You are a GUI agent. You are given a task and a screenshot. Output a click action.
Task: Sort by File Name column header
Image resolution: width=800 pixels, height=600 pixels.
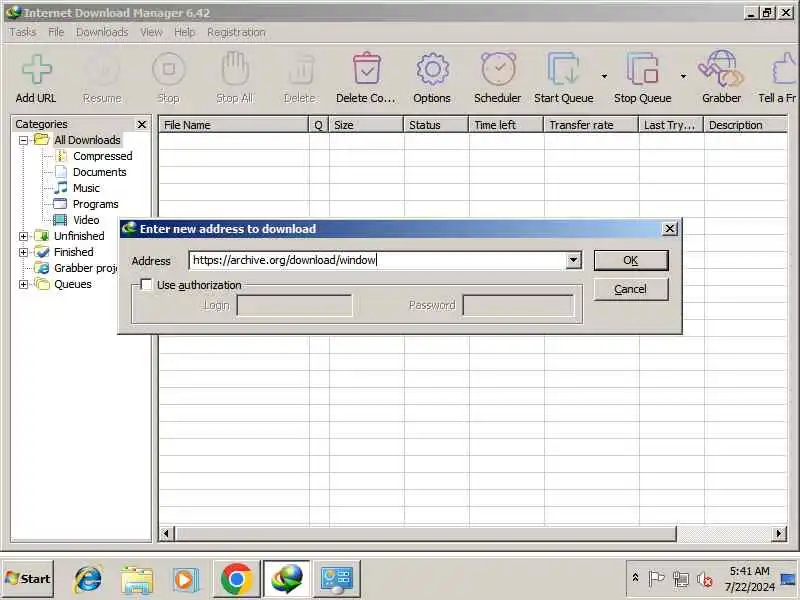(x=234, y=125)
